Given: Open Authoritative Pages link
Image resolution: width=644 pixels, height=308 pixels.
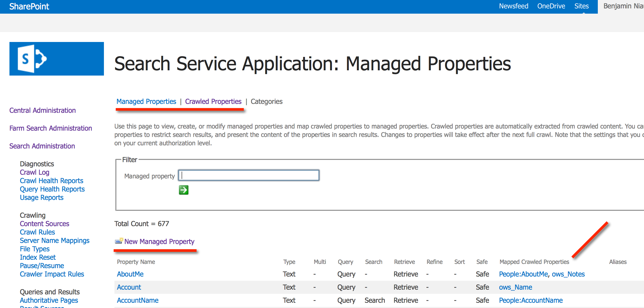Looking at the screenshot, I should (49, 300).
